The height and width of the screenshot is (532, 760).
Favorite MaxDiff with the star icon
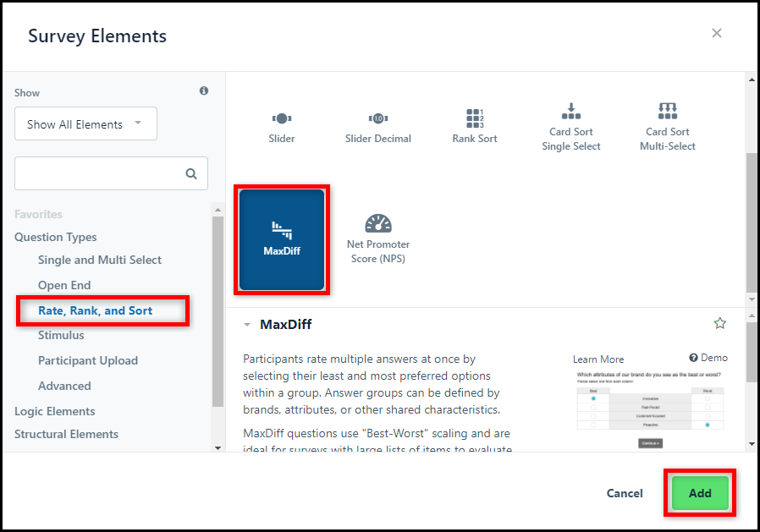point(719,323)
